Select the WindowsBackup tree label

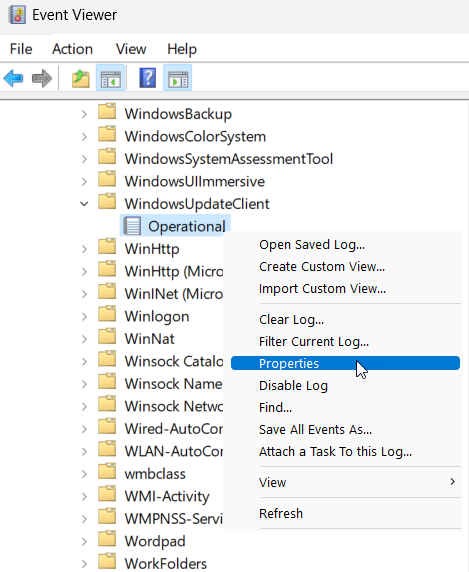coord(178,114)
